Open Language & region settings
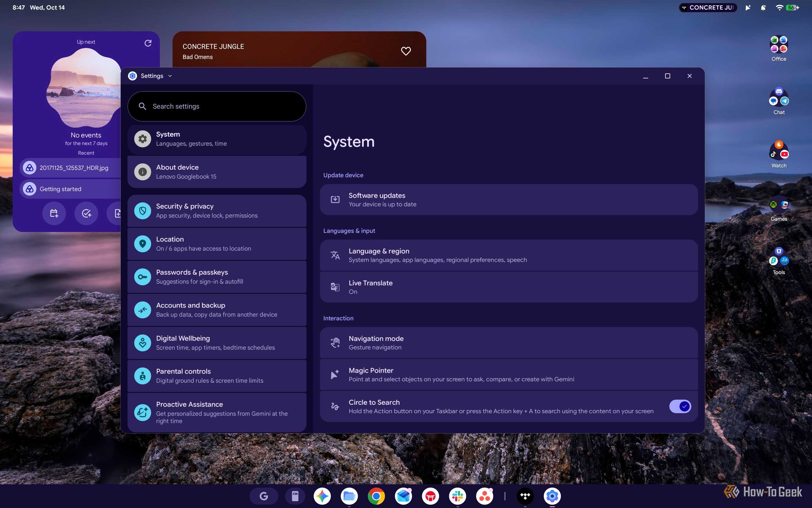The image size is (812, 508). (x=509, y=255)
